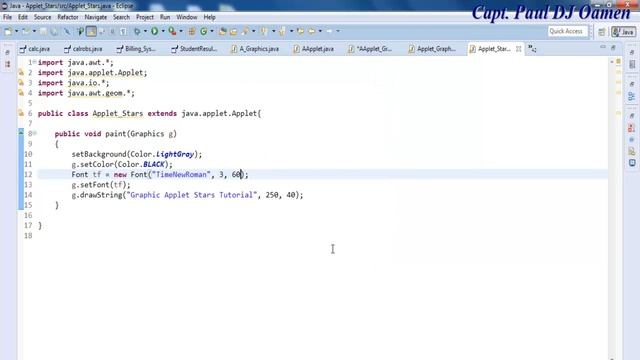Click the Open Perspective icon
640x360 pixels.
coord(602,32)
